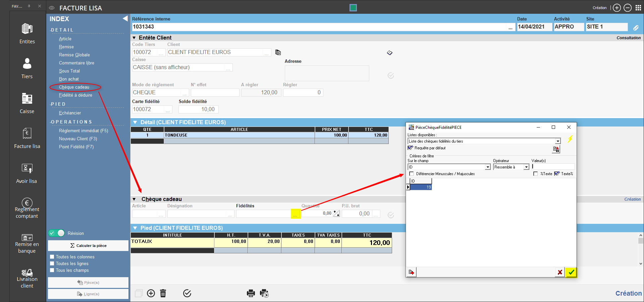Click the Calculer la pièce button
The width and height of the screenshot is (644, 302).
[88, 246]
